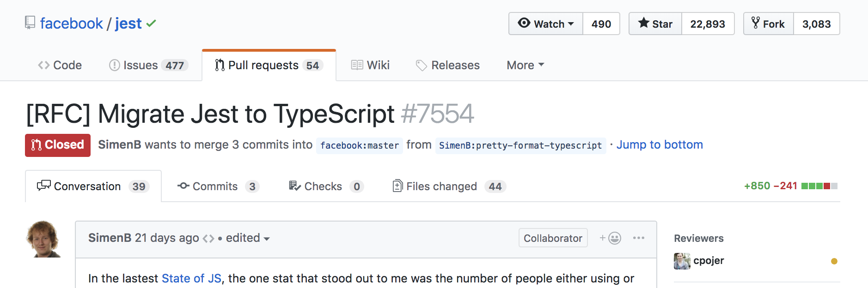
Task: Fork the jest repository
Action: [769, 24]
